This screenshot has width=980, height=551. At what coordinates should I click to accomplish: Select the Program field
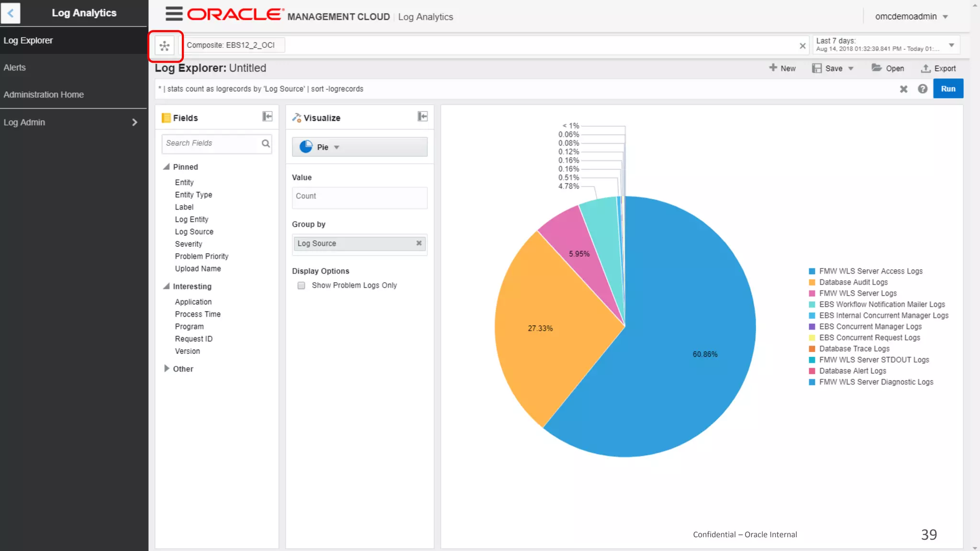click(189, 327)
